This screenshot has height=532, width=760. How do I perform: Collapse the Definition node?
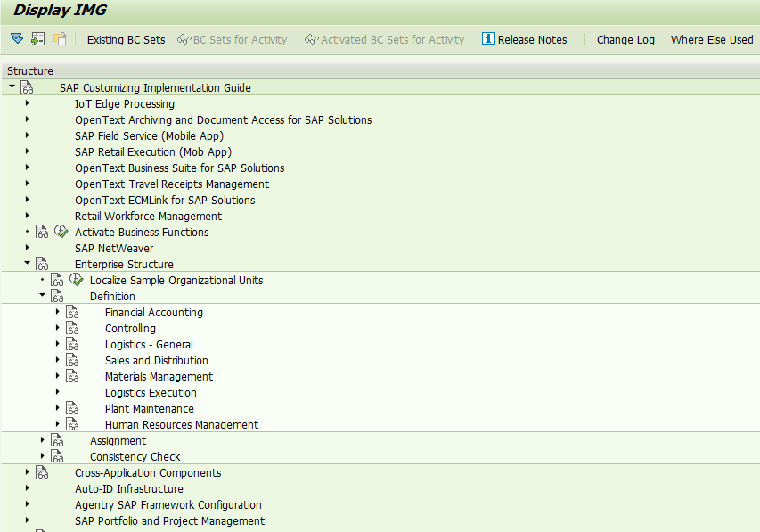(42, 295)
